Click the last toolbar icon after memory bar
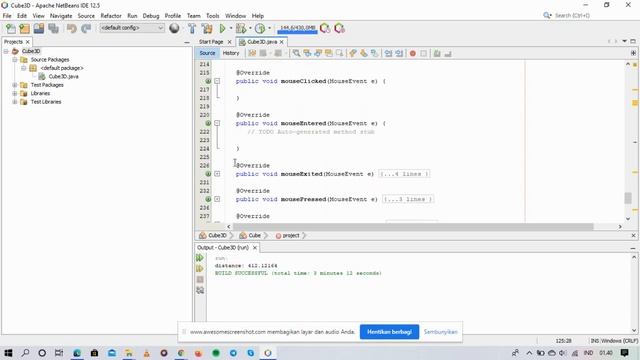 339,28
